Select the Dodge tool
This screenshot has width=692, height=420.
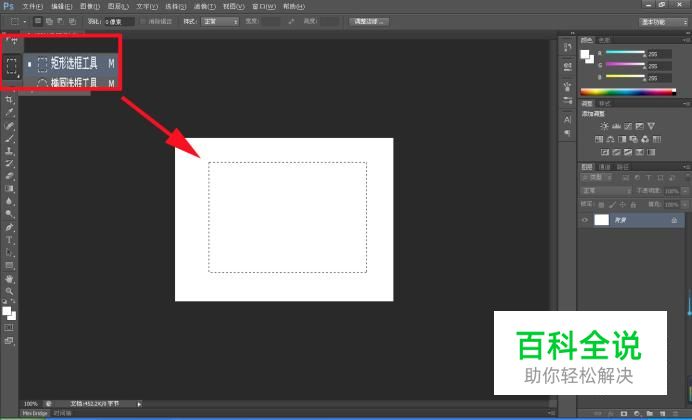click(x=9, y=214)
